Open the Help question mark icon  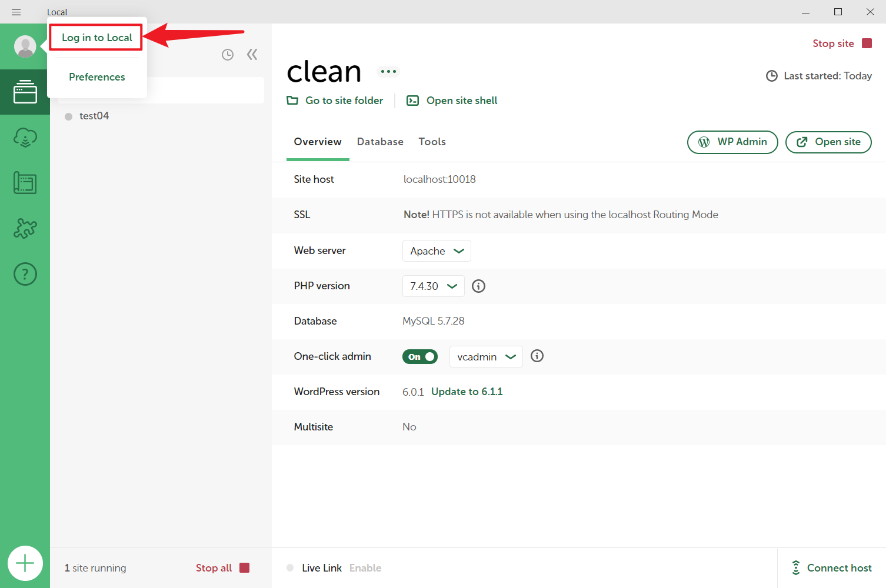(25, 274)
